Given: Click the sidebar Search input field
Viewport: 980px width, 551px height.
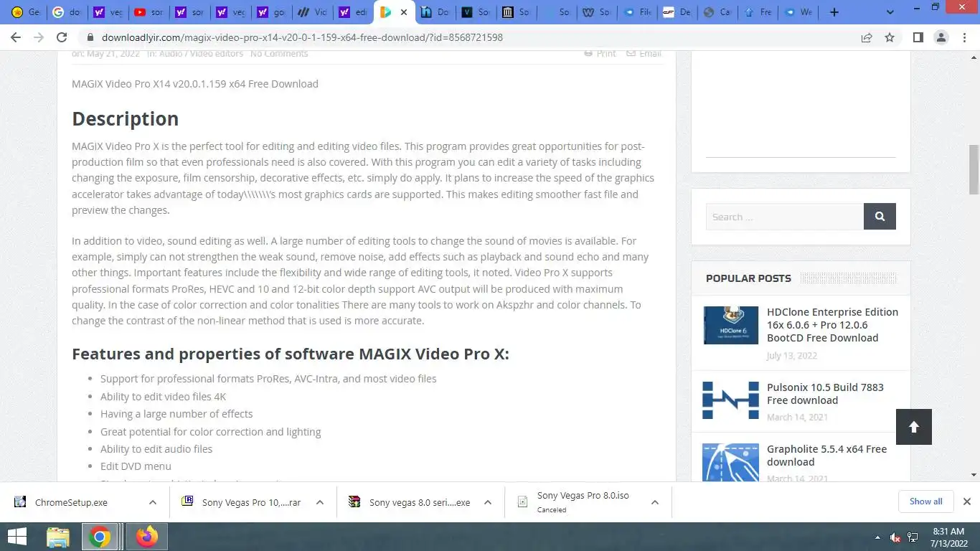Looking at the screenshot, I should click(x=785, y=217).
